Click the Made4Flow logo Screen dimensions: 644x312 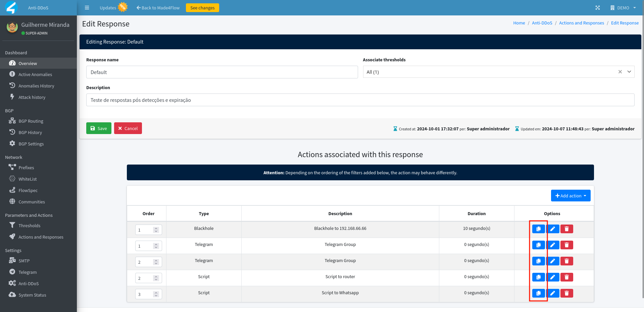[x=11, y=7]
